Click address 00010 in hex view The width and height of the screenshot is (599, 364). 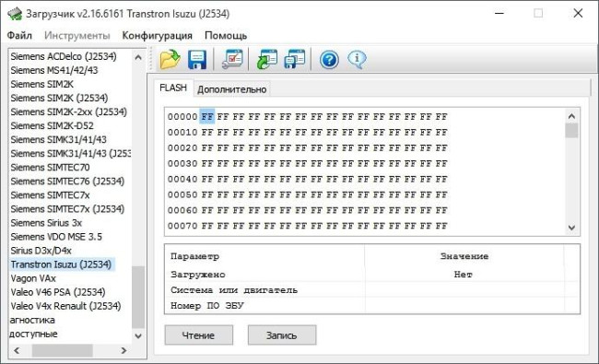(182, 133)
